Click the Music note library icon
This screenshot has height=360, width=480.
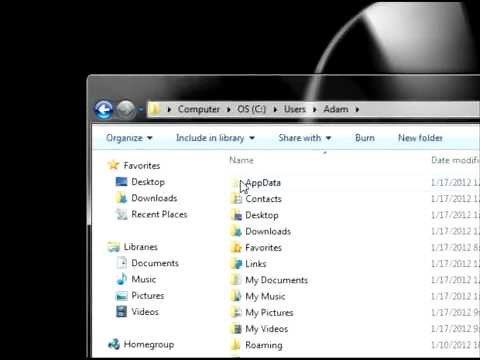tap(122, 279)
